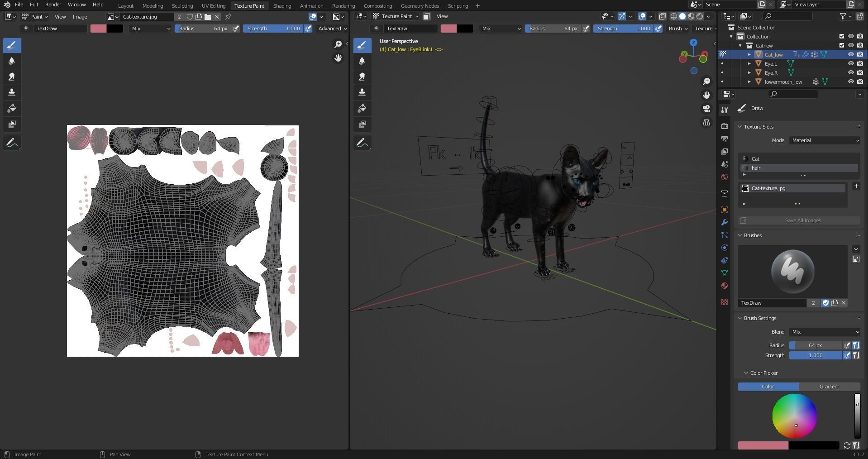Collapse Texture Slots panel
The width and height of the screenshot is (868, 459).
pyautogui.click(x=740, y=127)
